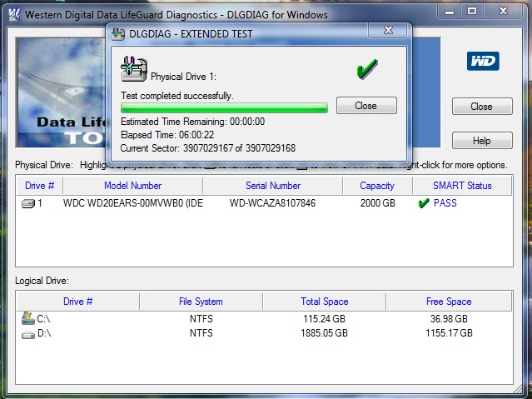Click Close button in main DLGDIAG window
Image resolution: width=532 pixels, height=399 pixels.
coord(482,107)
